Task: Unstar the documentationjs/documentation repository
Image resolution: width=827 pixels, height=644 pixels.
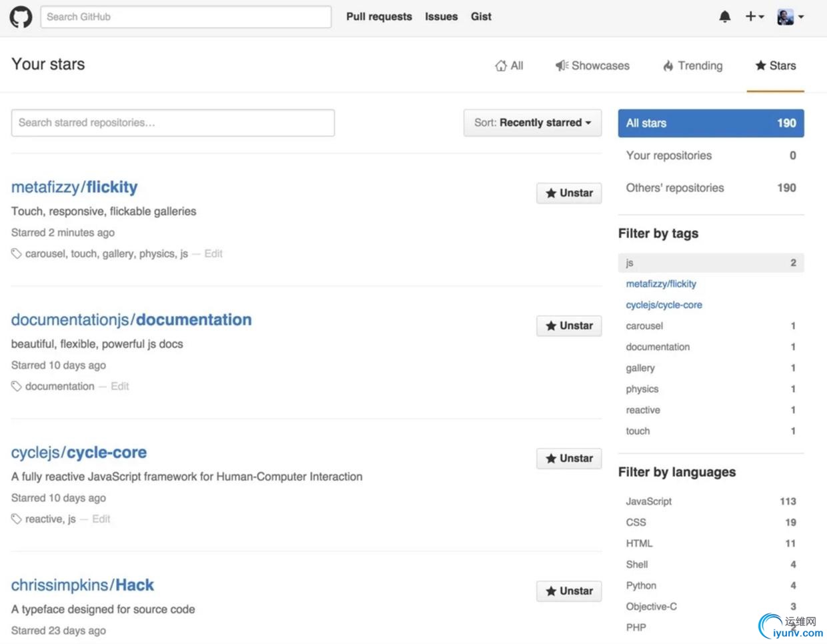Action: click(x=569, y=326)
